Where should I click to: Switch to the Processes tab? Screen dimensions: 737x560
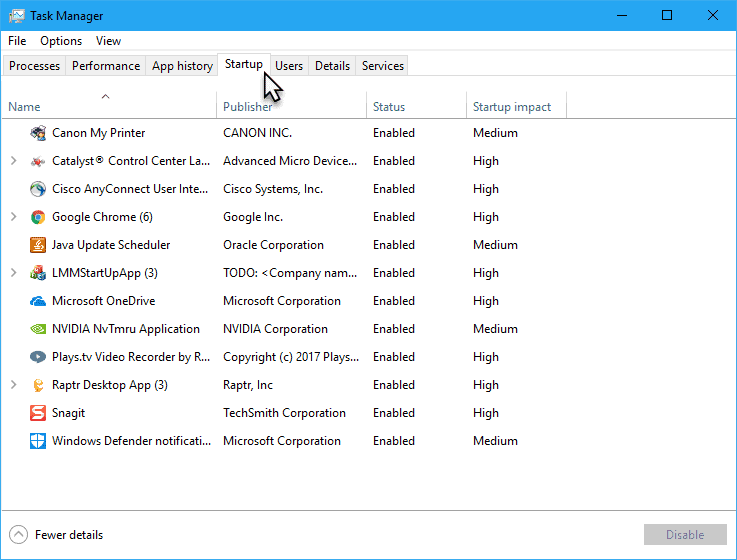pyautogui.click(x=34, y=66)
